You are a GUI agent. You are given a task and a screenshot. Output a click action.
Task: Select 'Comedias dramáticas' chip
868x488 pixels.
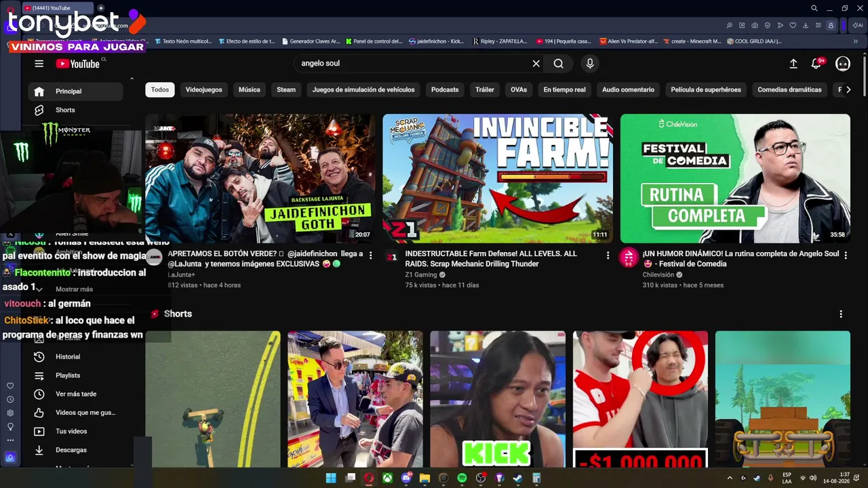(789, 89)
